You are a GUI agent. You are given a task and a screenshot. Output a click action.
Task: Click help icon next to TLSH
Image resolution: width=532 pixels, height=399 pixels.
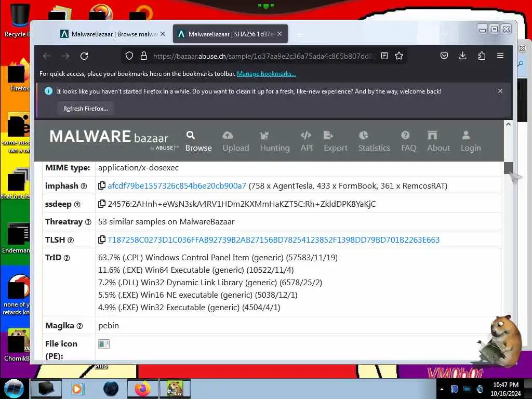[x=71, y=240]
